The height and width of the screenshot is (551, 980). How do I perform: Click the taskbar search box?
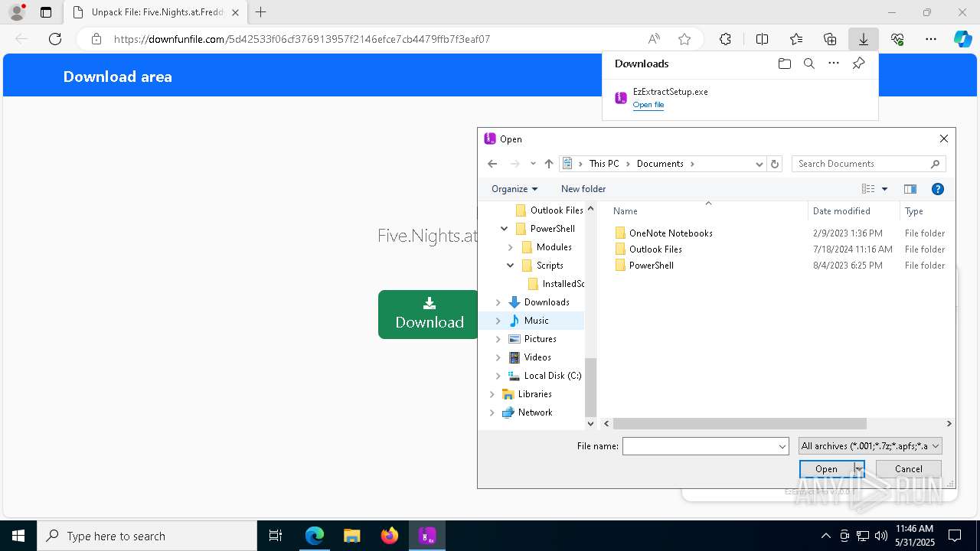[x=147, y=536]
